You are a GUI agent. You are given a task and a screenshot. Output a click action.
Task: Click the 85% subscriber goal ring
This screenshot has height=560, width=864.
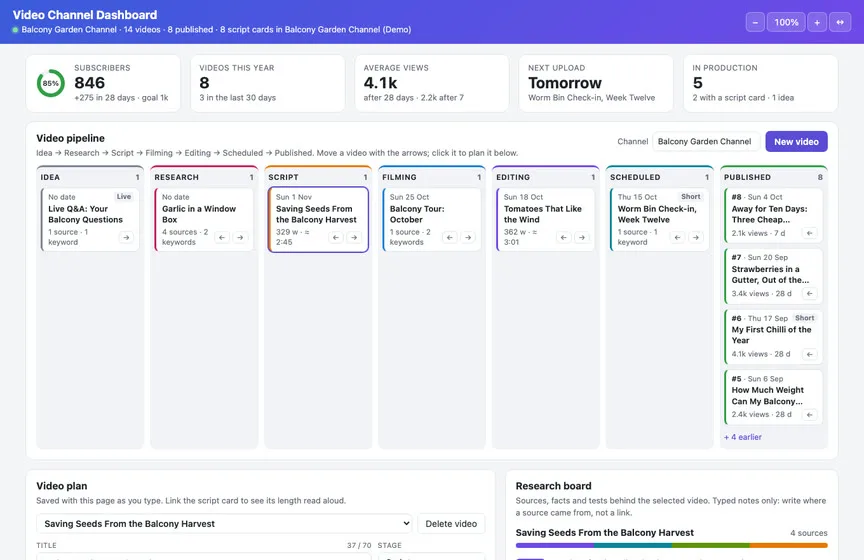[51, 83]
